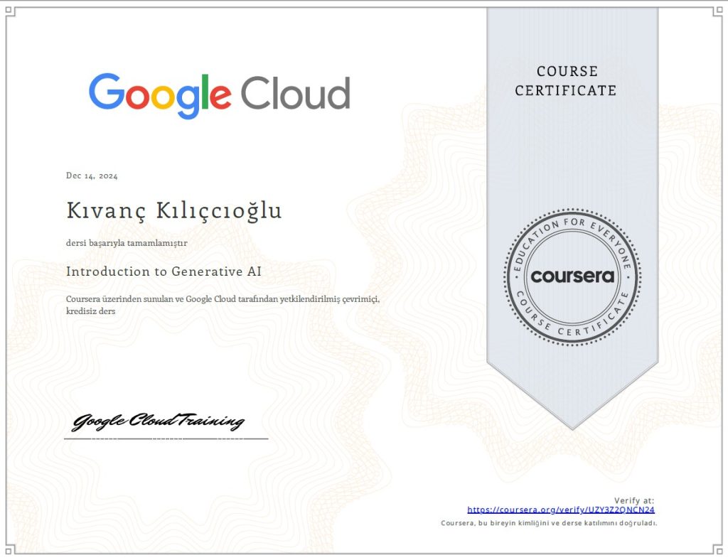This screenshot has height=560, width=728.
Task: Click the pointed bottom tip of the ribbon
Action: click(572, 425)
